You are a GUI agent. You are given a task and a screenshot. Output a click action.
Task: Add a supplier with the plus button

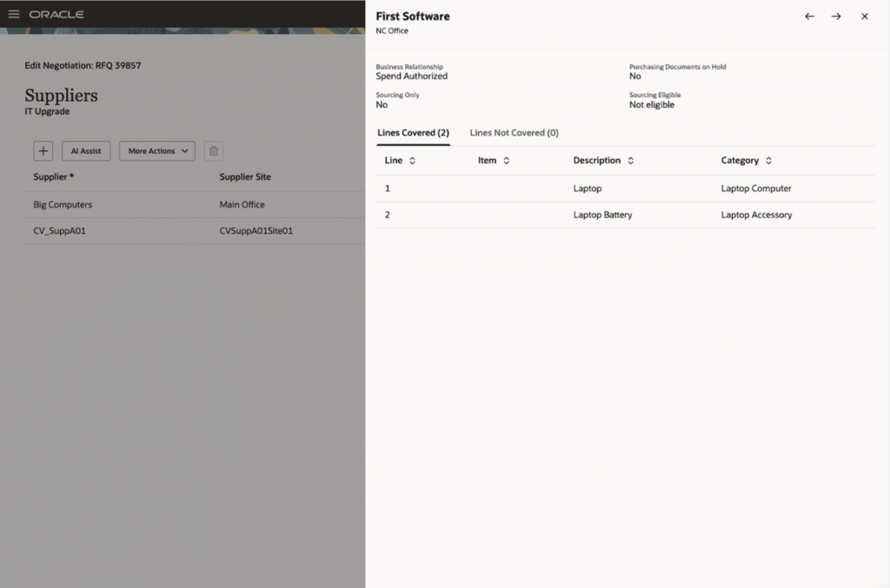point(43,151)
